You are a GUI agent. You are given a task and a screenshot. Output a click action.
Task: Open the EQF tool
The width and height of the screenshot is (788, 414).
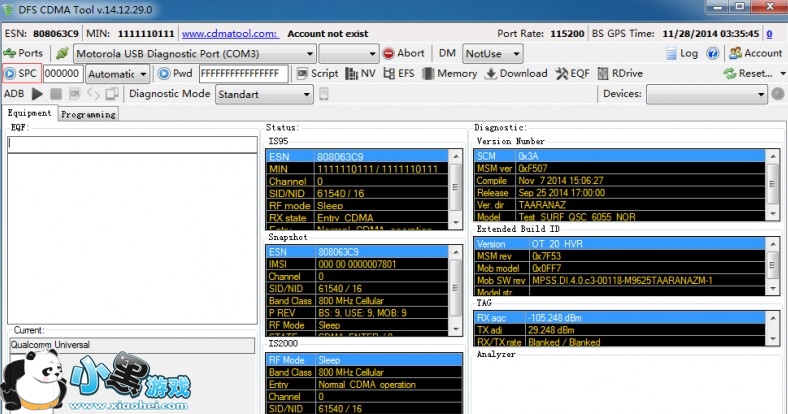point(573,73)
